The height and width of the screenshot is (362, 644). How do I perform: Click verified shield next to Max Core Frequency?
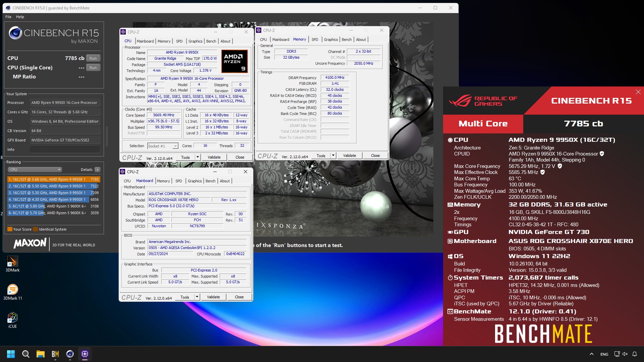point(560,166)
